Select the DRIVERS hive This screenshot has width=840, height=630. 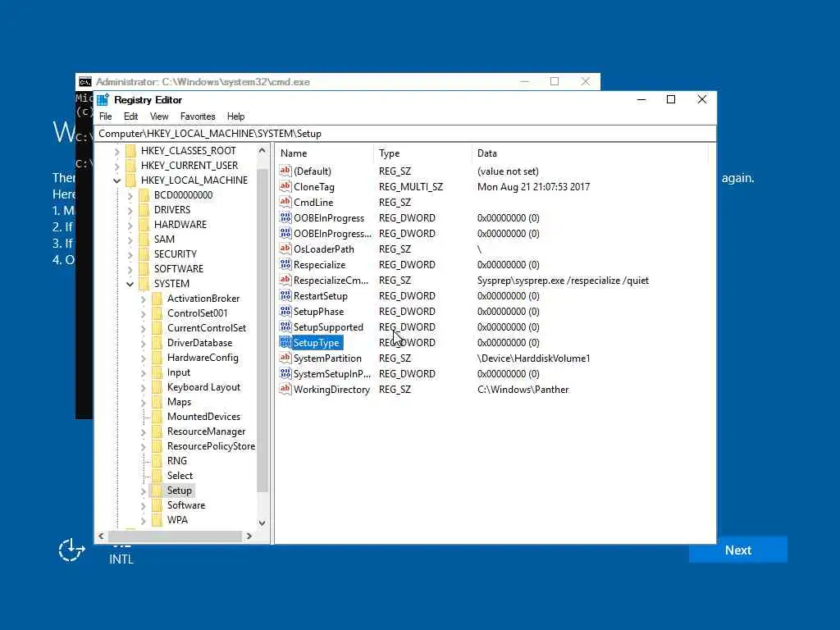pyautogui.click(x=172, y=210)
